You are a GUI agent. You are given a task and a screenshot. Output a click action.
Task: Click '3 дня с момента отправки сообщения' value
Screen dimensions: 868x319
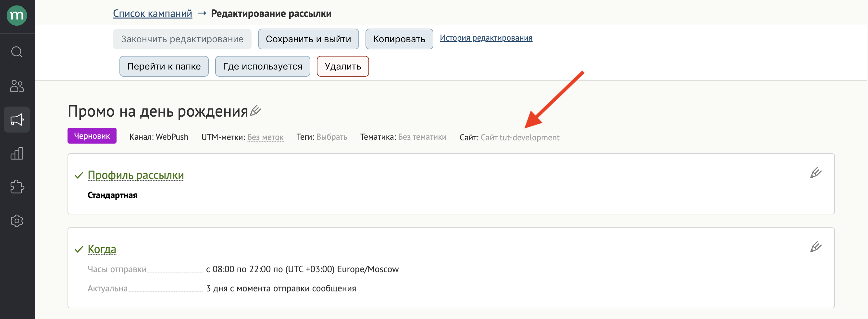pyautogui.click(x=281, y=289)
